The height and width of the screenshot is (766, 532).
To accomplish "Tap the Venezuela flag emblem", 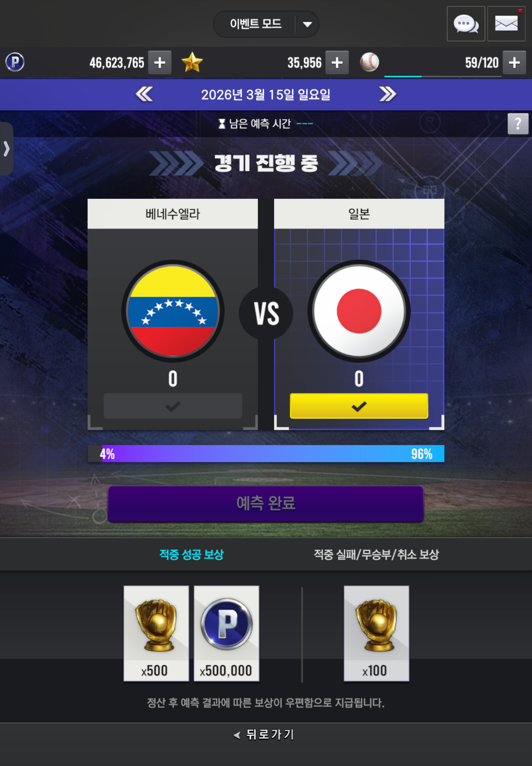I will coord(173,311).
